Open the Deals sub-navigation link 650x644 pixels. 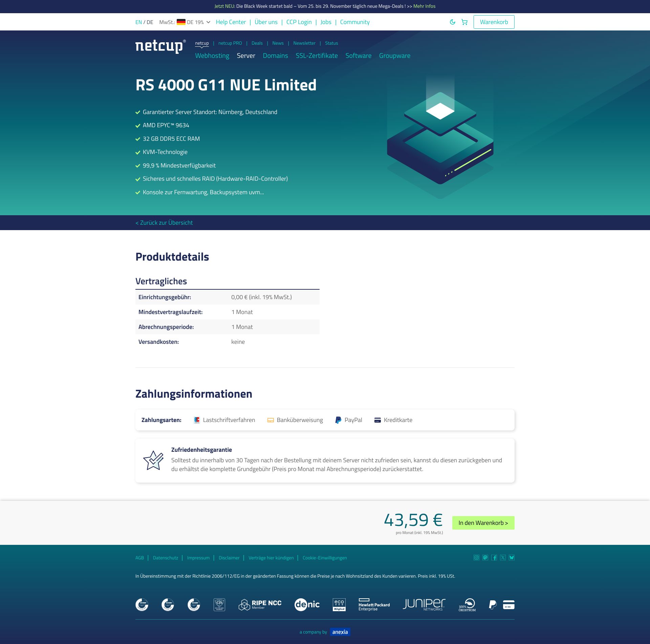(x=257, y=43)
